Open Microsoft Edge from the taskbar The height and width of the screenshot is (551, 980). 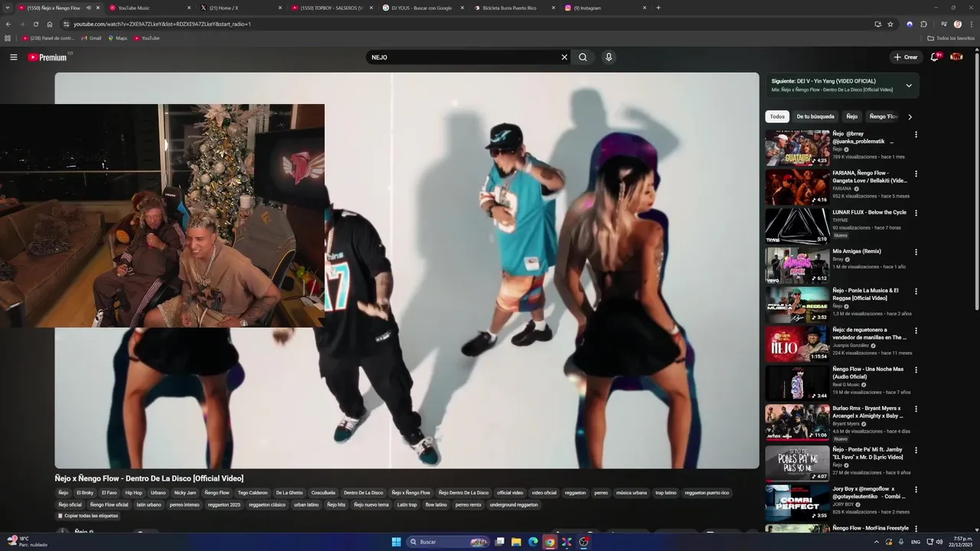tap(533, 542)
